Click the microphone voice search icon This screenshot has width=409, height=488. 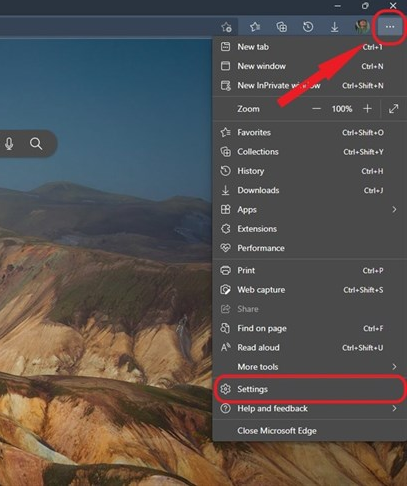9,144
